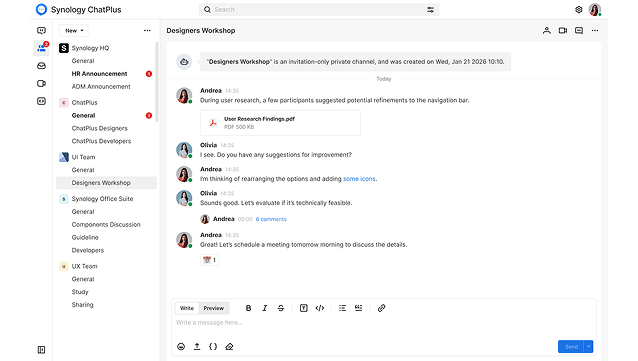Screen dimensions: 638x361
Task: Open Components Discussion channel
Action: pos(106,225)
